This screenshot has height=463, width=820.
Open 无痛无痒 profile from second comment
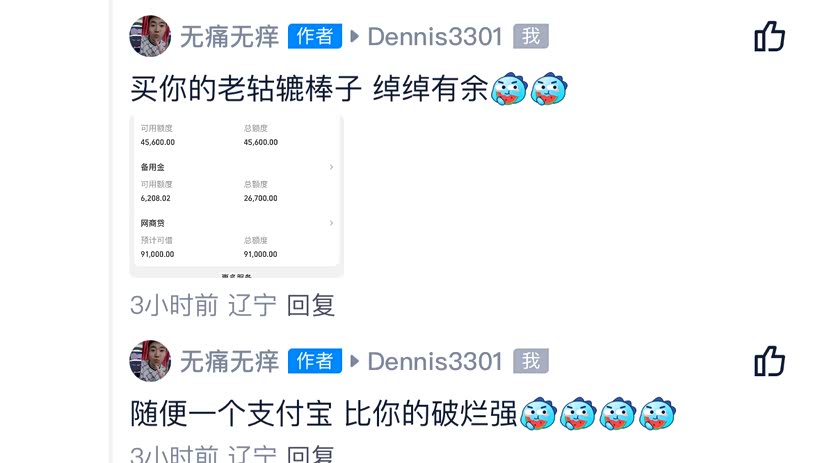click(x=230, y=362)
